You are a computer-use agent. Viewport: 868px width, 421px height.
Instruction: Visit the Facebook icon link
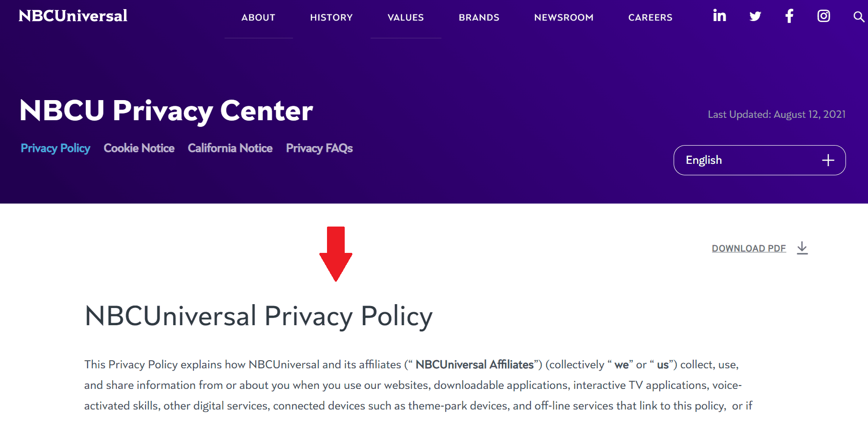click(789, 16)
